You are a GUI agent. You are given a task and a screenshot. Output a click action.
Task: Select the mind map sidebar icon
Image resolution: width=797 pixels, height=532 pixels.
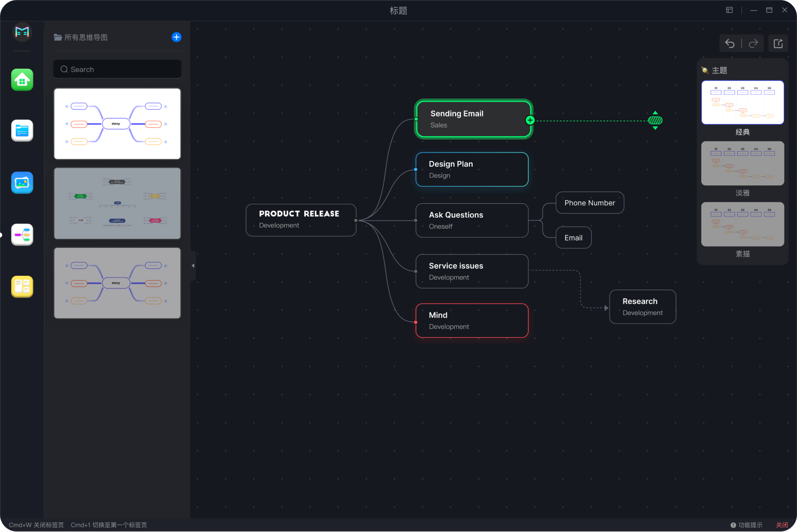tap(22, 235)
